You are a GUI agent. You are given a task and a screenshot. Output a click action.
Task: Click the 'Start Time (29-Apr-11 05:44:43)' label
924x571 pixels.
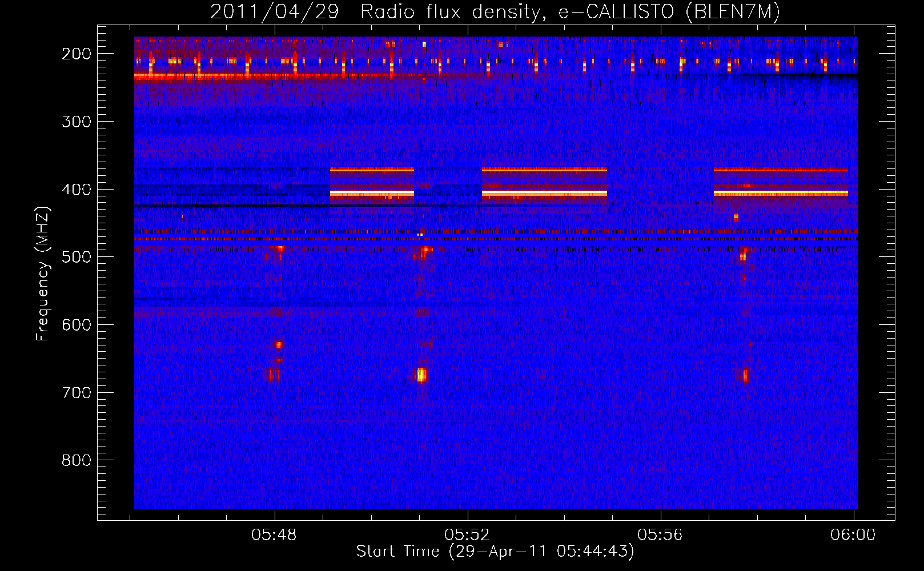(x=495, y=551)
